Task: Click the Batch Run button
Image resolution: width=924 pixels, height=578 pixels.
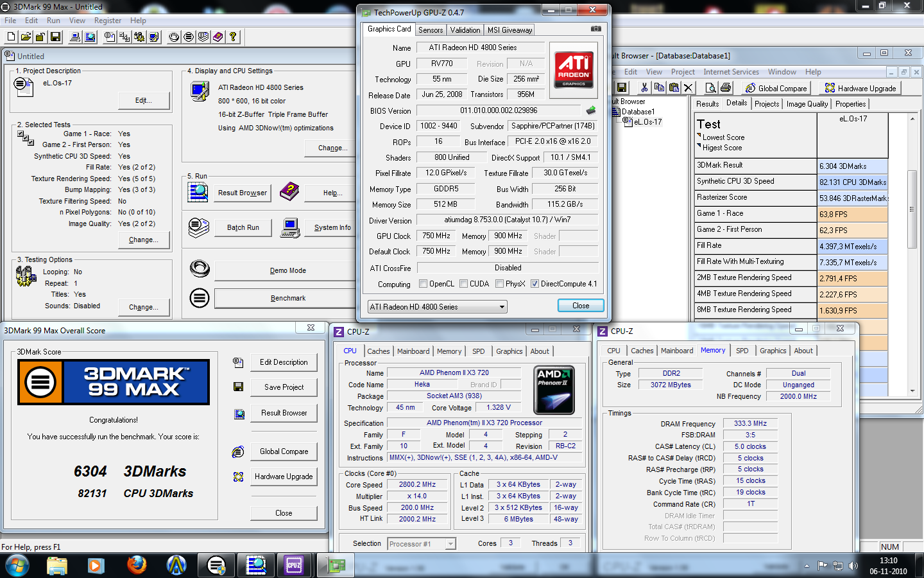Action: [243, 227]
